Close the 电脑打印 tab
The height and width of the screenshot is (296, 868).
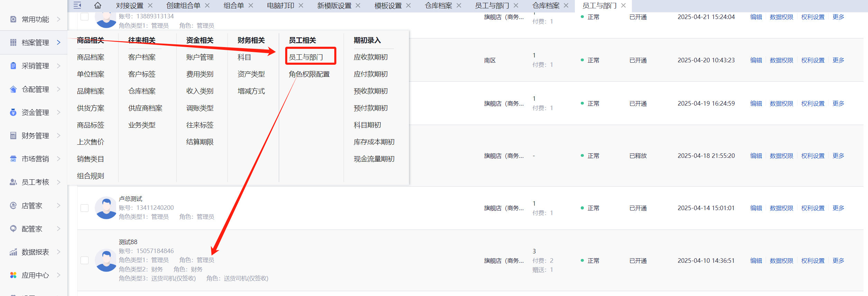point(301,6)
